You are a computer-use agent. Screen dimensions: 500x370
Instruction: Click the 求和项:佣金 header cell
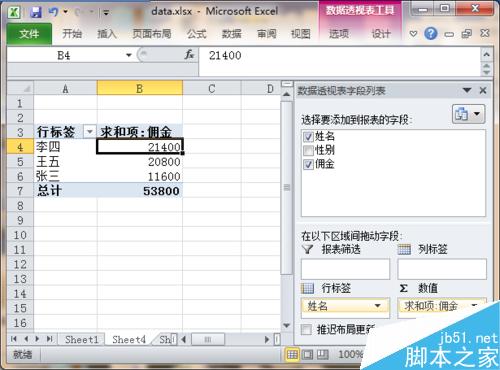click(140, 132)
